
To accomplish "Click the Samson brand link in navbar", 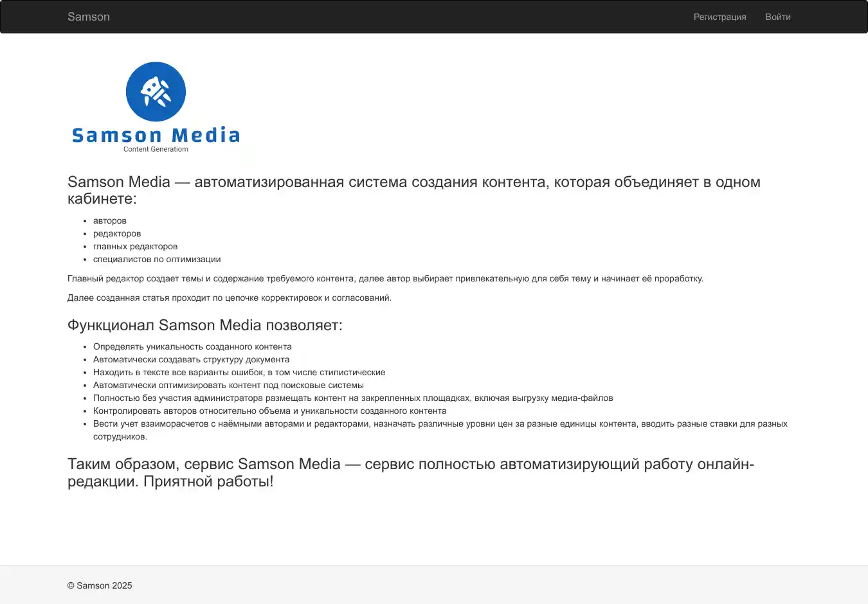I will (89, 17).
